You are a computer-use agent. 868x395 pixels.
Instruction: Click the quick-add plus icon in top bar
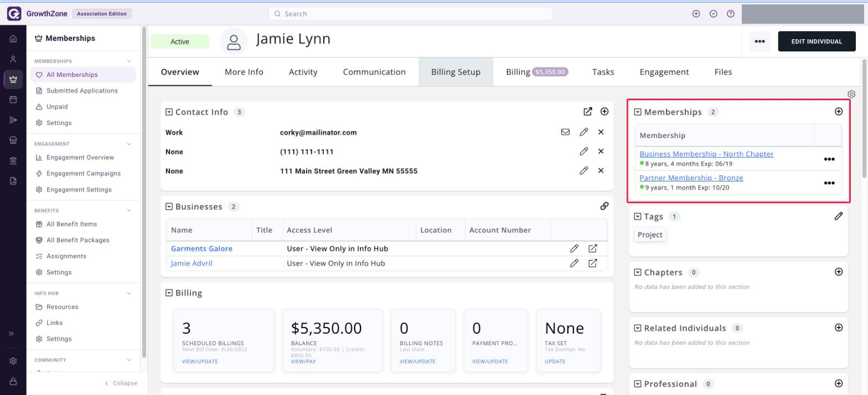696,14
